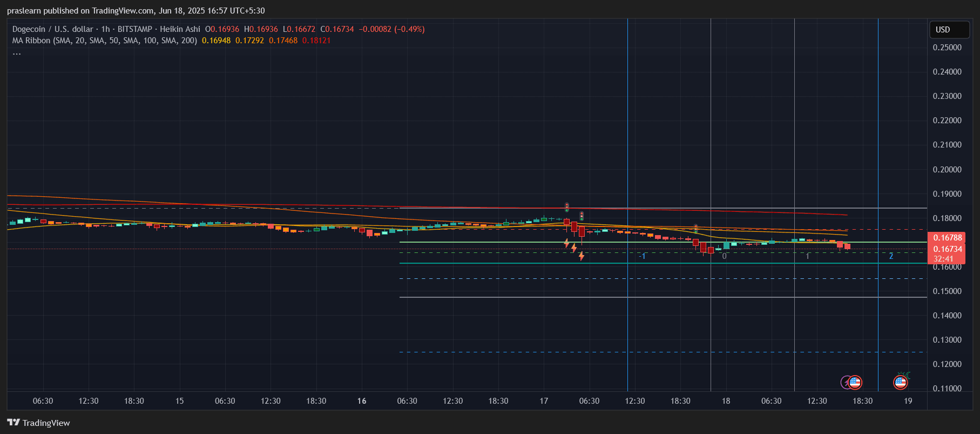The width and height of the screenshot is (980, 434).
Task: Click the TradingView logo
Action: (38, 423)
